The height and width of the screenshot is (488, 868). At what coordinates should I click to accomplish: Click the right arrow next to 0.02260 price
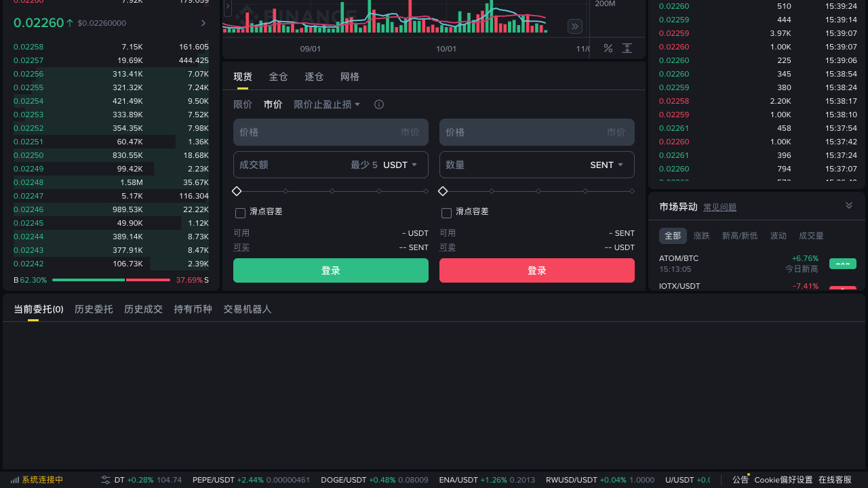[203, 23]
